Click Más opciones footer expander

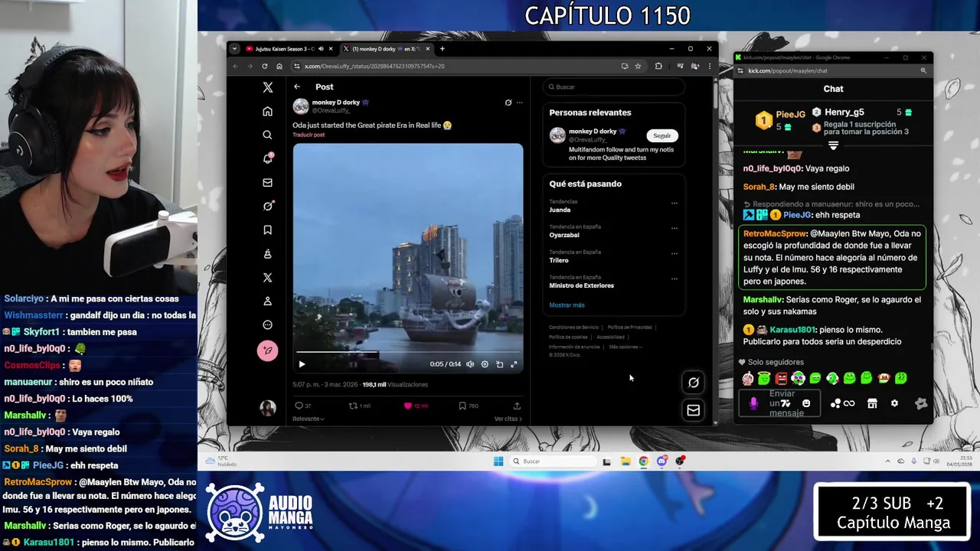click(x=626, y=347)
